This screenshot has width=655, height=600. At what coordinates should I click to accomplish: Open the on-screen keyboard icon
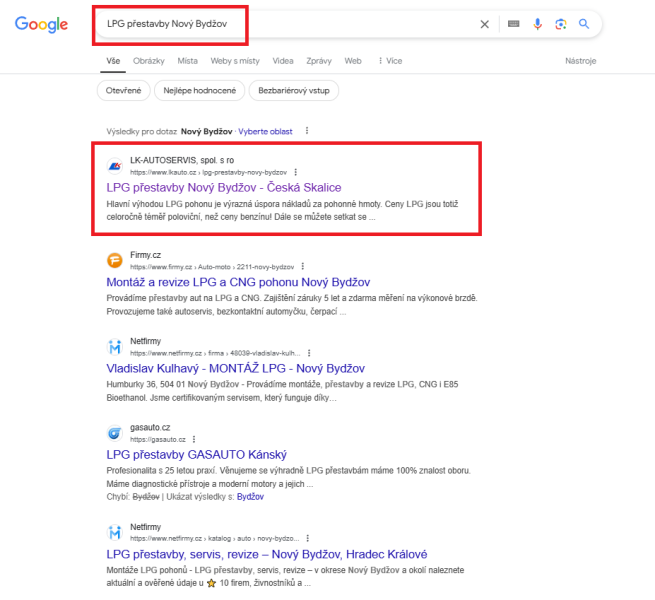point(513,24)
